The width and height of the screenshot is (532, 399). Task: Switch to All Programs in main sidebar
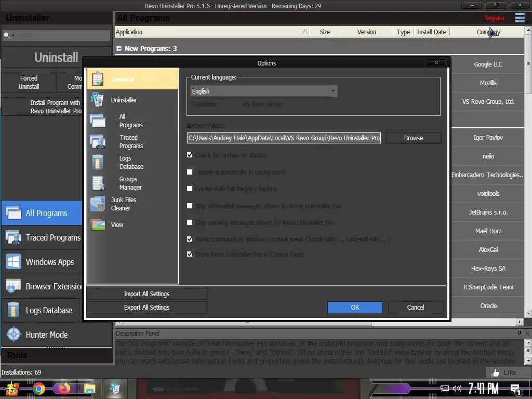pyautogui.click(x=42, y=213)
